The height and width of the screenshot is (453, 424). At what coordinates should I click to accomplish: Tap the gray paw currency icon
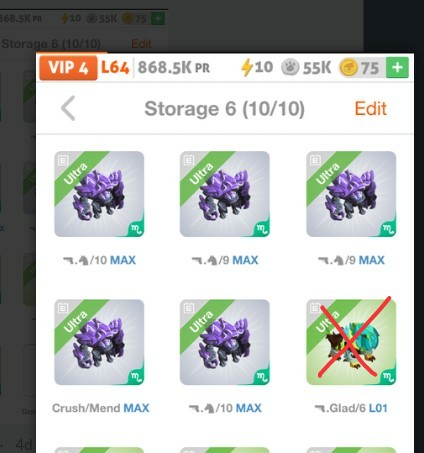click(290, 68)
